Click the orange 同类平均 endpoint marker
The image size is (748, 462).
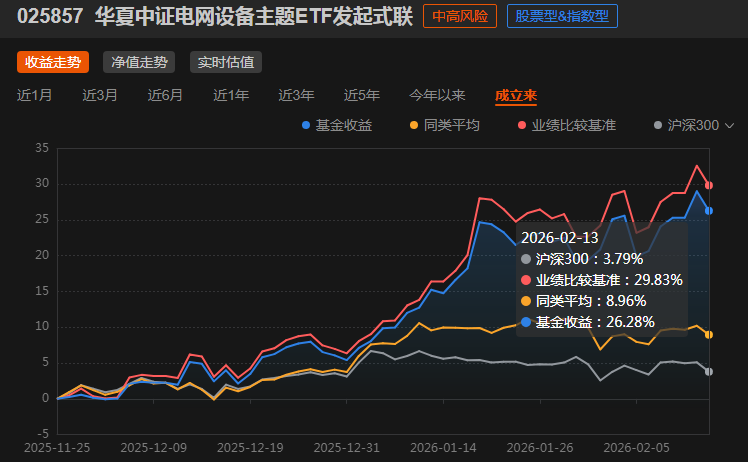coord(709,335)
